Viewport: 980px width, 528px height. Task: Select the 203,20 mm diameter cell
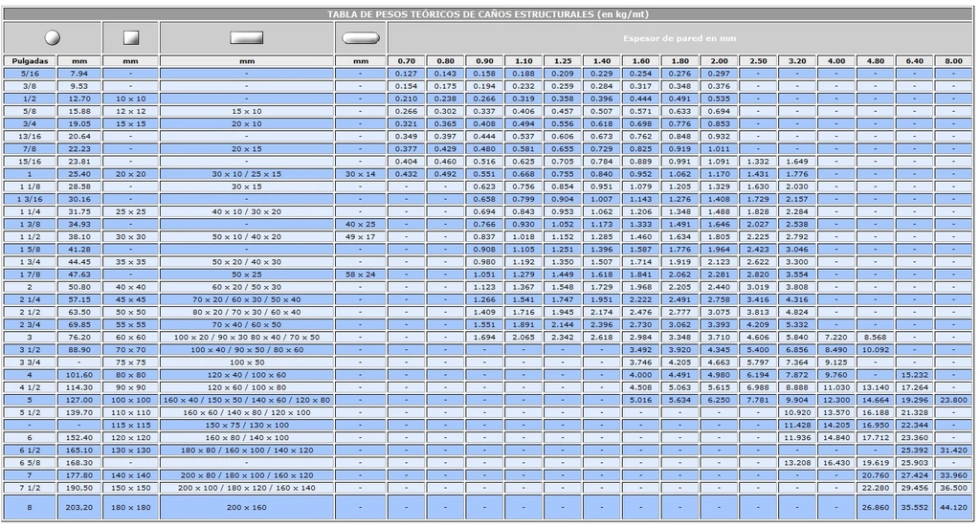tap(78, 507)
